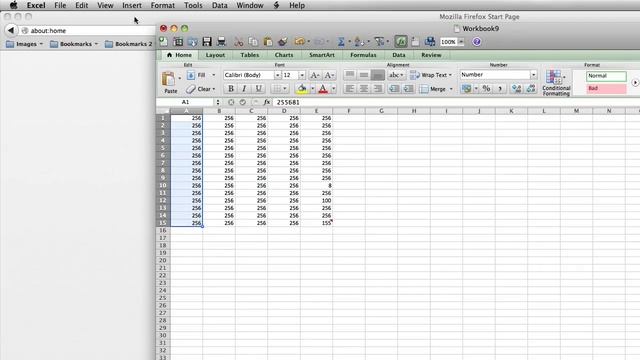Image resolution: width=640 pixels, height=360 pixels.
Task: Open Images bookmarks folder in Firefox
Action: click(x=24, y=44)
